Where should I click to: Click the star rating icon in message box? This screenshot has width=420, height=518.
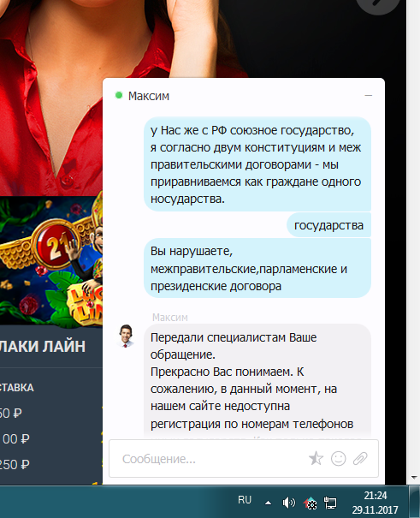pyautogui.click(x=316, y=458)
